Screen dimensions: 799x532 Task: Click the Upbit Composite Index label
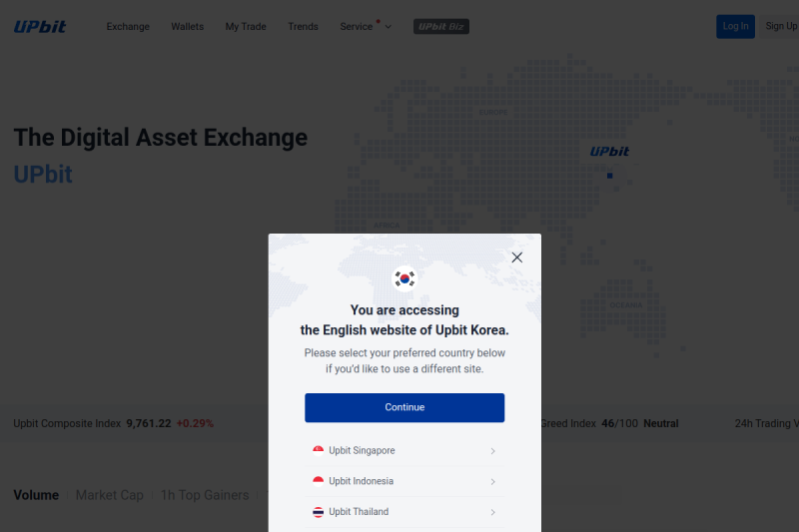67,423
